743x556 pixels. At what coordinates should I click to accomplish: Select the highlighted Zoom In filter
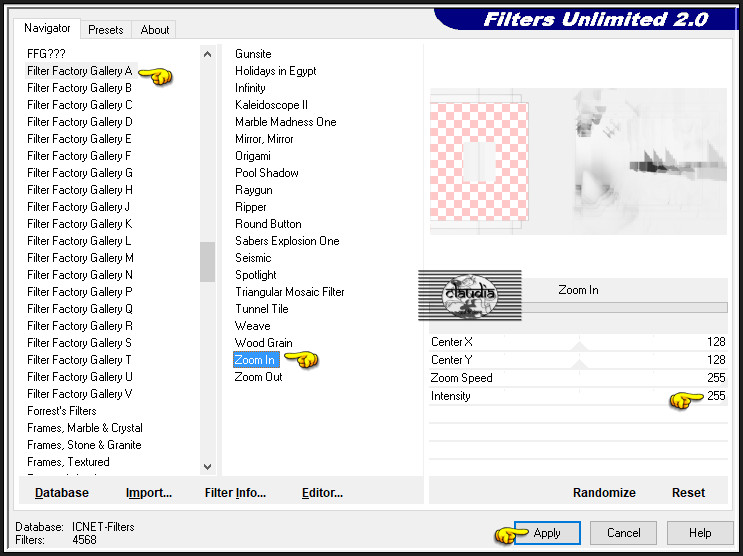click(256, 360)
